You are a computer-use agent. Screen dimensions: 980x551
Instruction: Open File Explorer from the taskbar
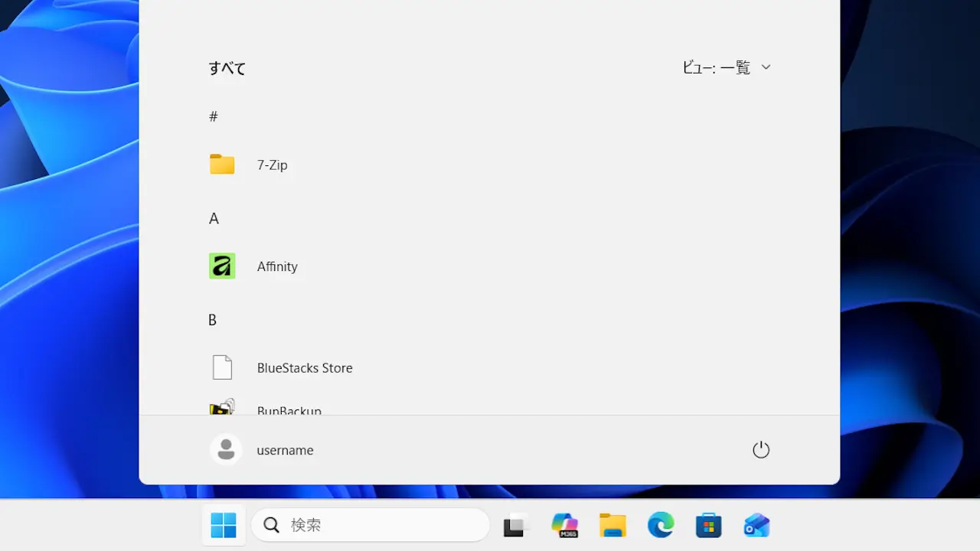click(x=612, y=525)
